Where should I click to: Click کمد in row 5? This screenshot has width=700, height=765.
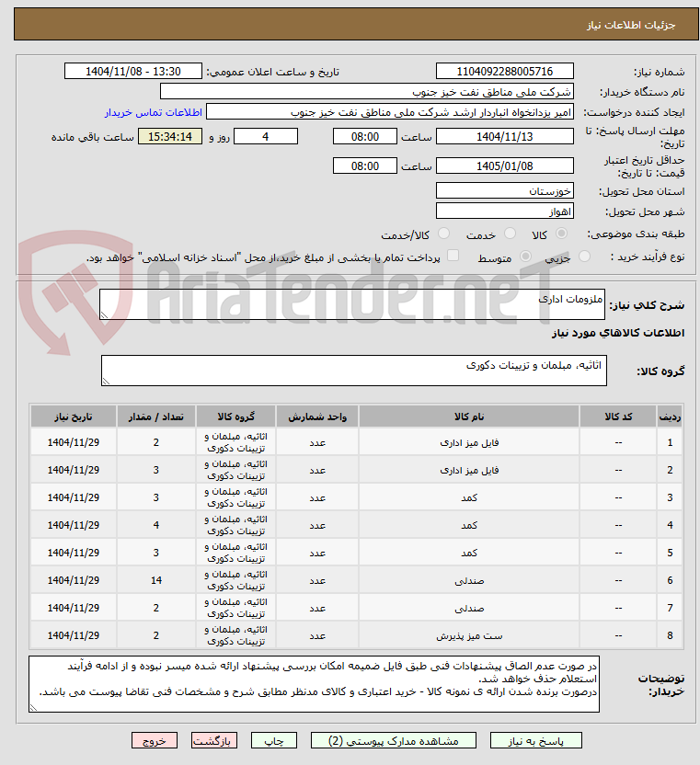[x=469, y=553]
